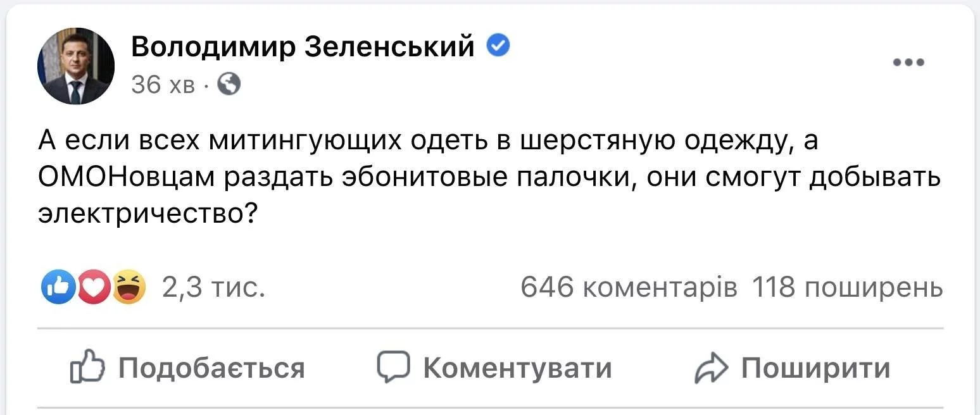Click the blue thumbs-up reaction icon
This screenshot has height=415, width=980.
[57, 288]
